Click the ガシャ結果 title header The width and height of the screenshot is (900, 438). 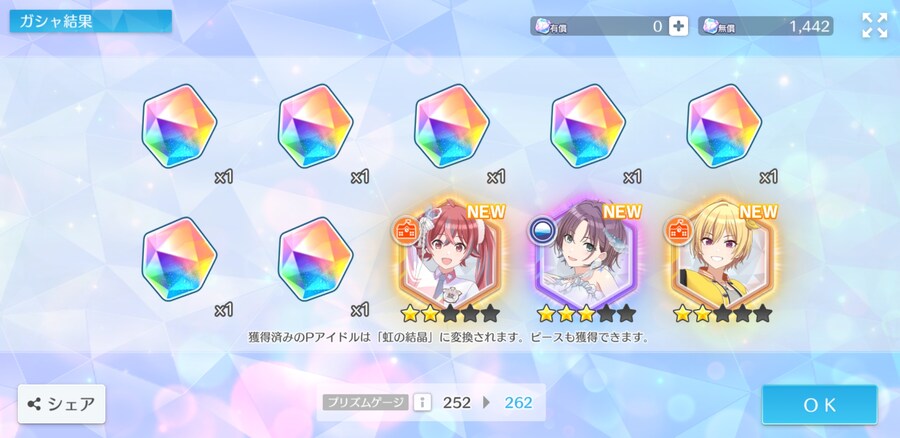point(90,21)
